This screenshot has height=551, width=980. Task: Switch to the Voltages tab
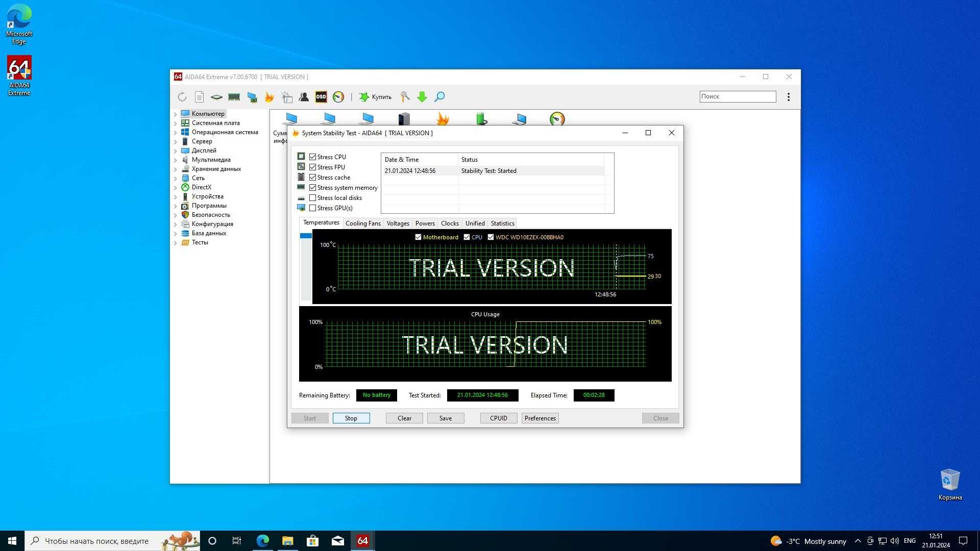pos(398,223)
